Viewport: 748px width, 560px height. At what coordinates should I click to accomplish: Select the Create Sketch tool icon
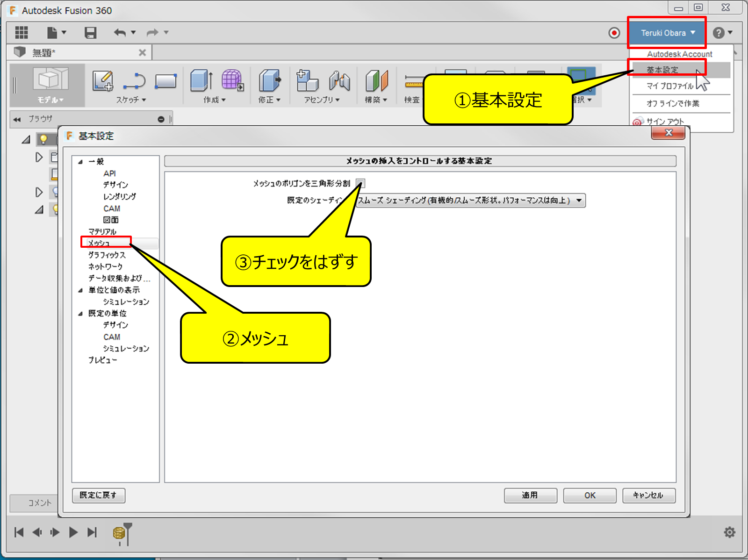[x=103, y=80]
